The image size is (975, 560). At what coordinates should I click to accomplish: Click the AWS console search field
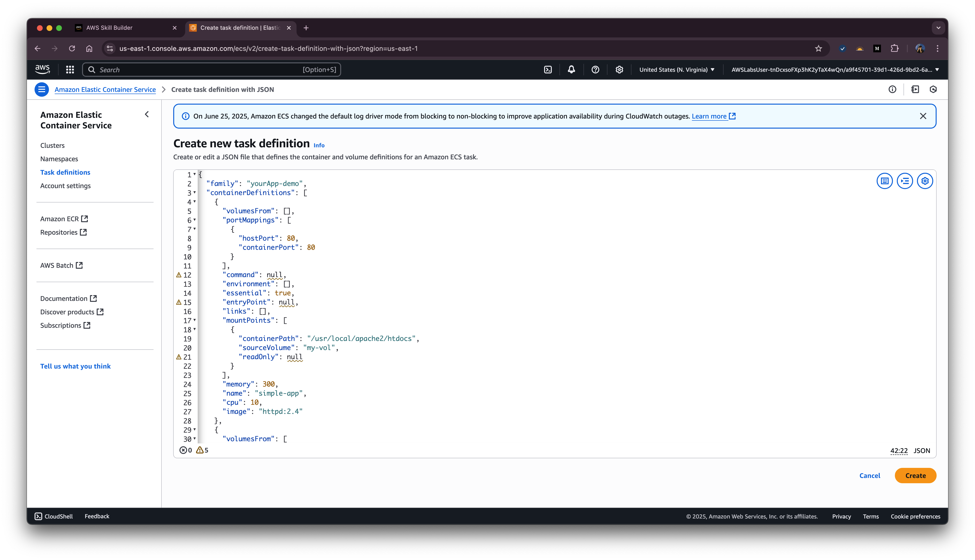point(211,70)
